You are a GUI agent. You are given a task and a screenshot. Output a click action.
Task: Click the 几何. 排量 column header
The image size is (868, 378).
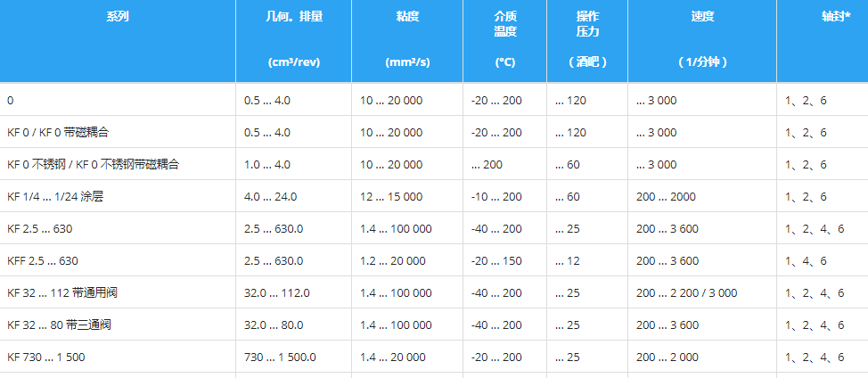pos(293,18)
